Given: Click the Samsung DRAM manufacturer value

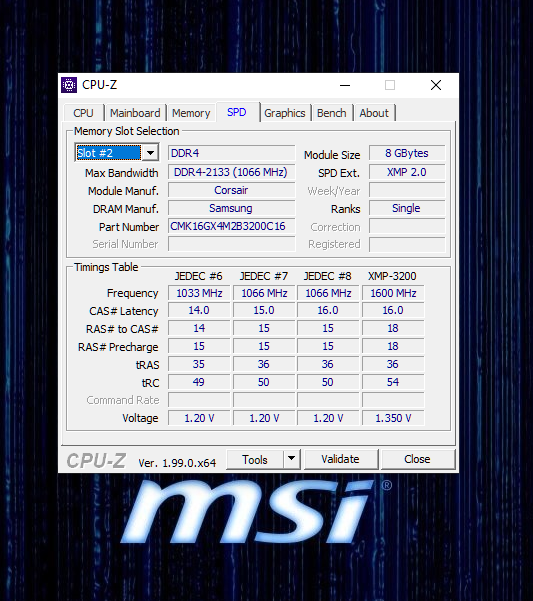Looking at the screenshot, I should coord(231,208).
